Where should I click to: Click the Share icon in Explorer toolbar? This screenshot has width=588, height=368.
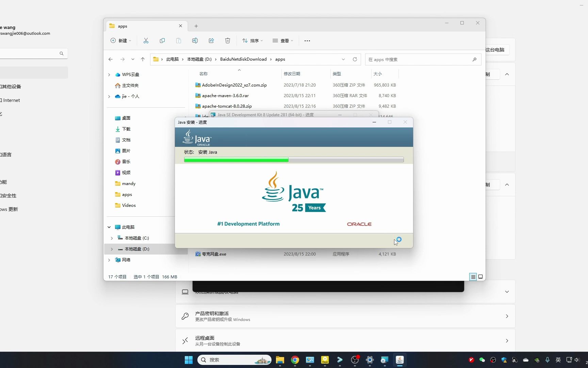pos(211,41)
